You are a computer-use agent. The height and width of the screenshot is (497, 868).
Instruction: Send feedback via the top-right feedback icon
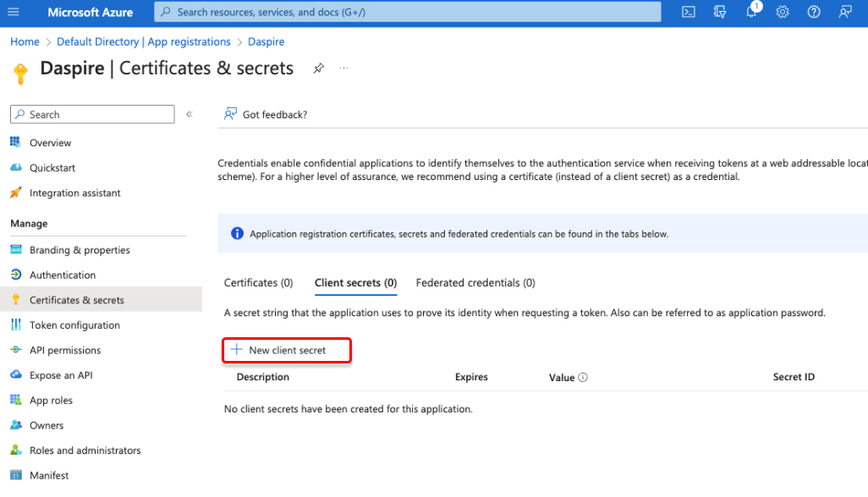tap(844, 12)
